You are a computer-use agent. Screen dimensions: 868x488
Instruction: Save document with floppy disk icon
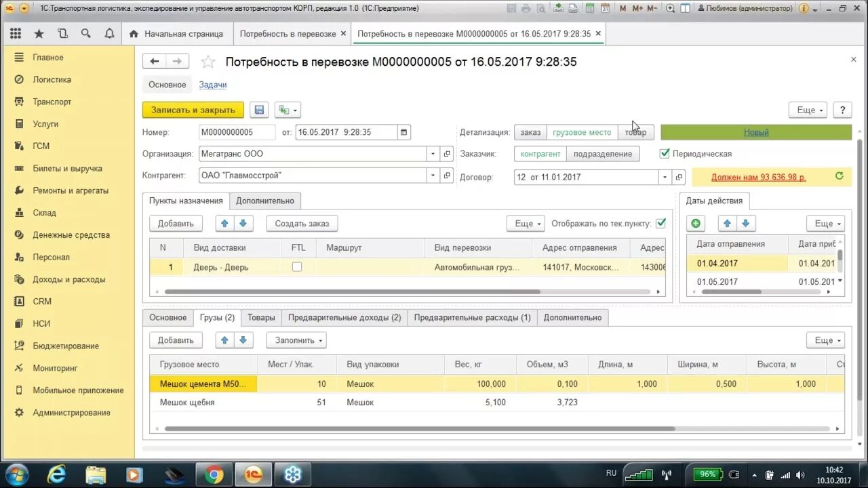pos(259,110)
